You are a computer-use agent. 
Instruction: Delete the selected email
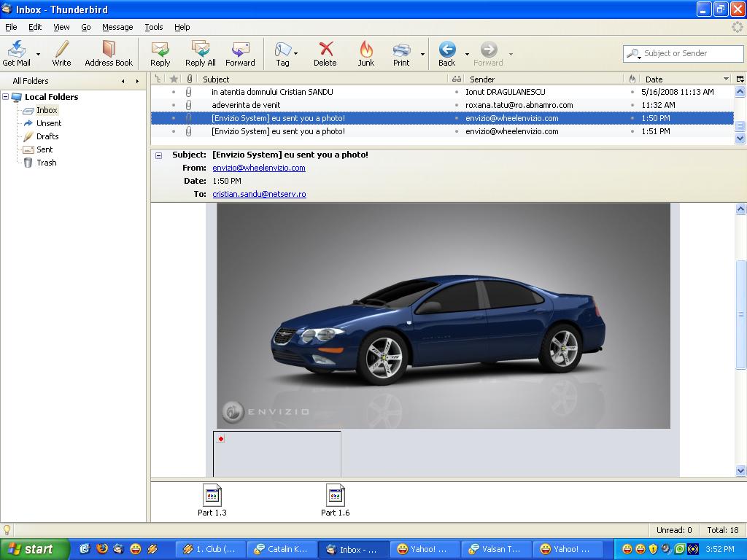click(x=325, y=52)
